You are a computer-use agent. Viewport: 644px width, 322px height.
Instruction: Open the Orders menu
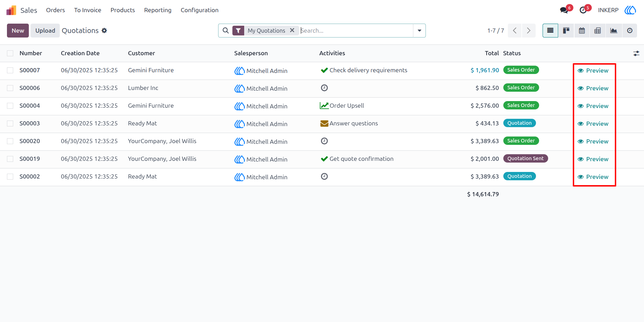pyautogui.click(x=56, y=10)
